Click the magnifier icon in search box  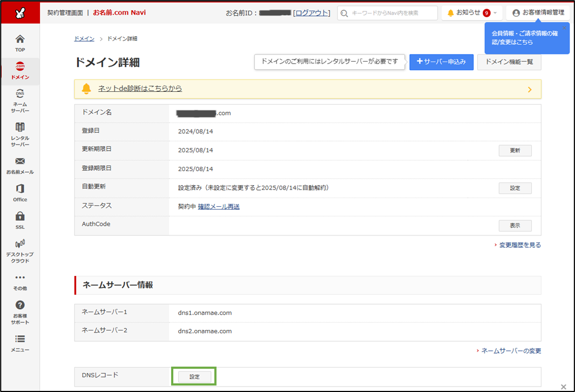pos(344,13)
